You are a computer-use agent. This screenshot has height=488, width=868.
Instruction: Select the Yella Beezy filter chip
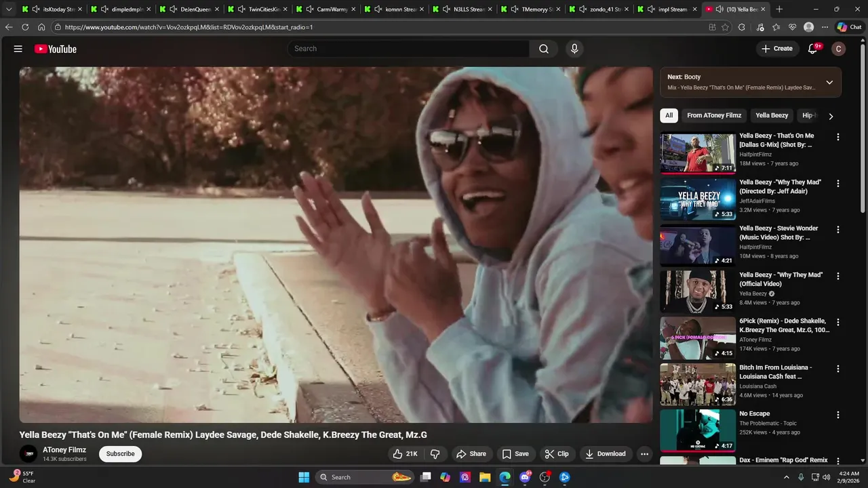click(x=772, y=115)
